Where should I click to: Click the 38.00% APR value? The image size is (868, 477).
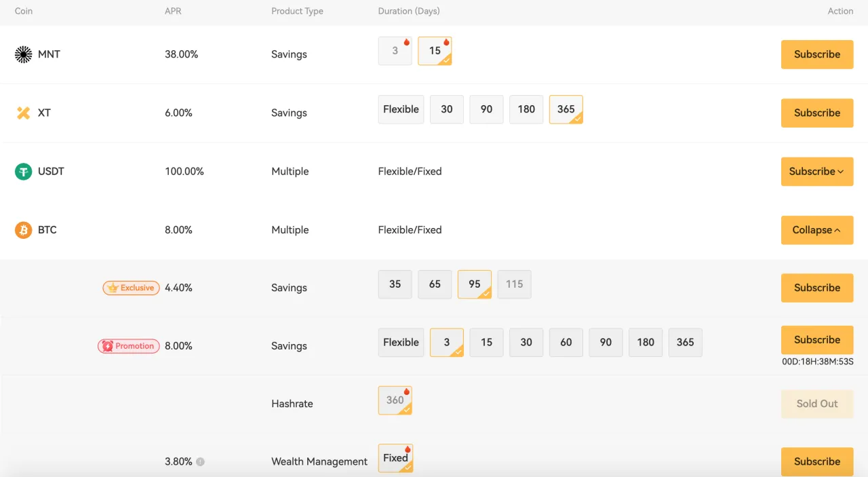(x=181, y=54)
